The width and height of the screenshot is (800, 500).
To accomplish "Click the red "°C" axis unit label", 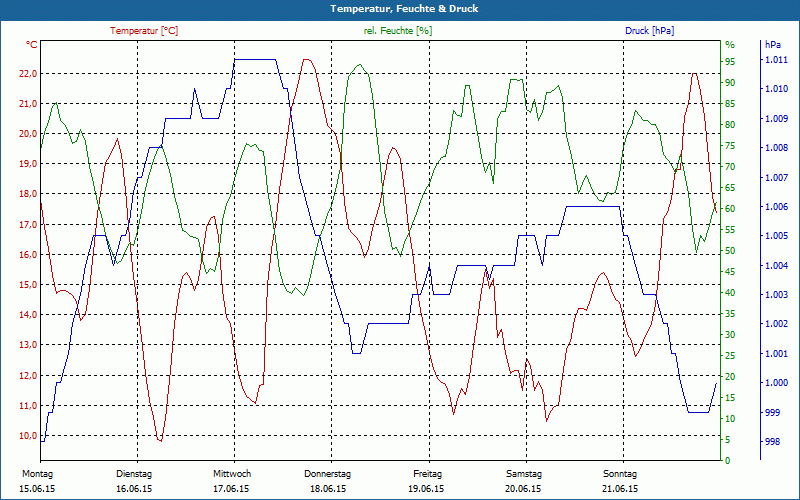I will pyautogui.click(x=32, y=44).
